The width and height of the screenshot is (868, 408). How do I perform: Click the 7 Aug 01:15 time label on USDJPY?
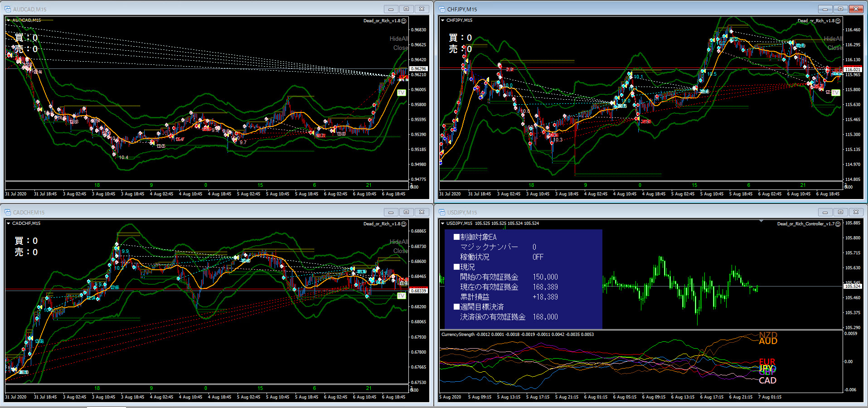point(770,397)
